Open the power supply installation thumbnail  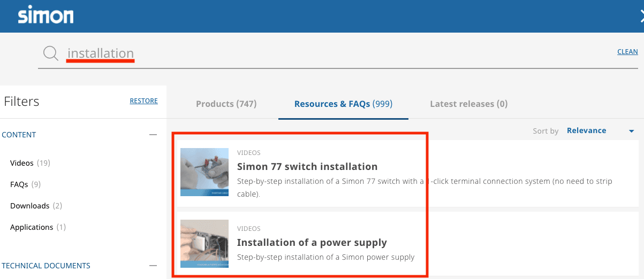[204, 244]
